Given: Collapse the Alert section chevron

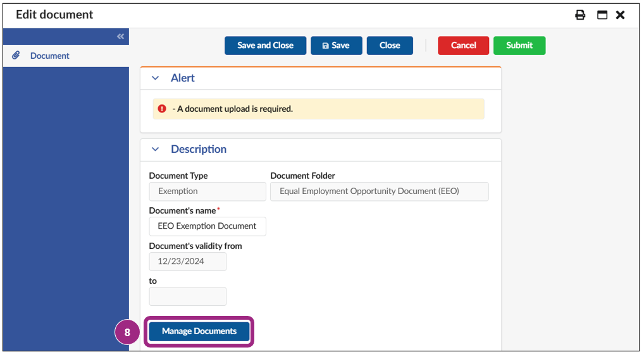Looking at the screenshot, I should (155, 78).
